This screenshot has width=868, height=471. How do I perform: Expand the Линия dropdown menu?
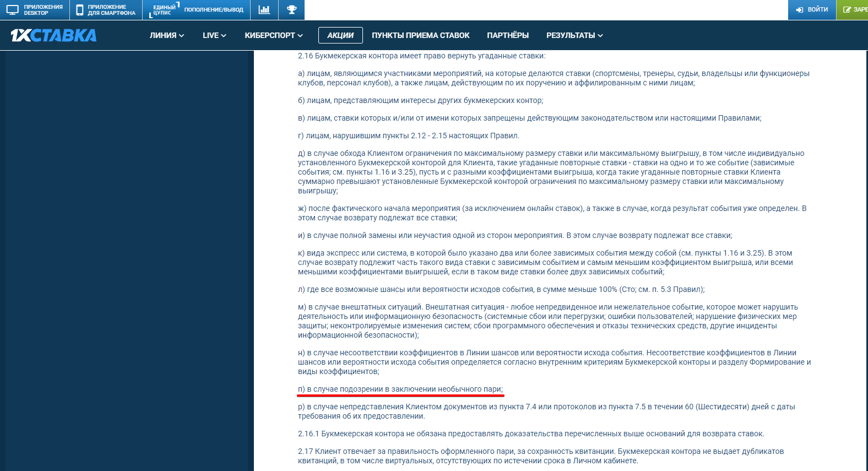[x=167, y=35]
